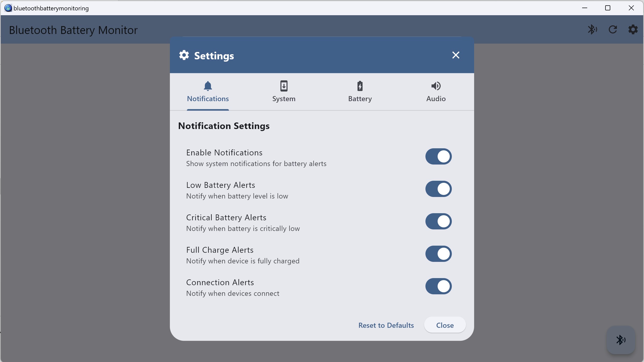Click the gear icon in the Settings dialog title

point(184,55)
